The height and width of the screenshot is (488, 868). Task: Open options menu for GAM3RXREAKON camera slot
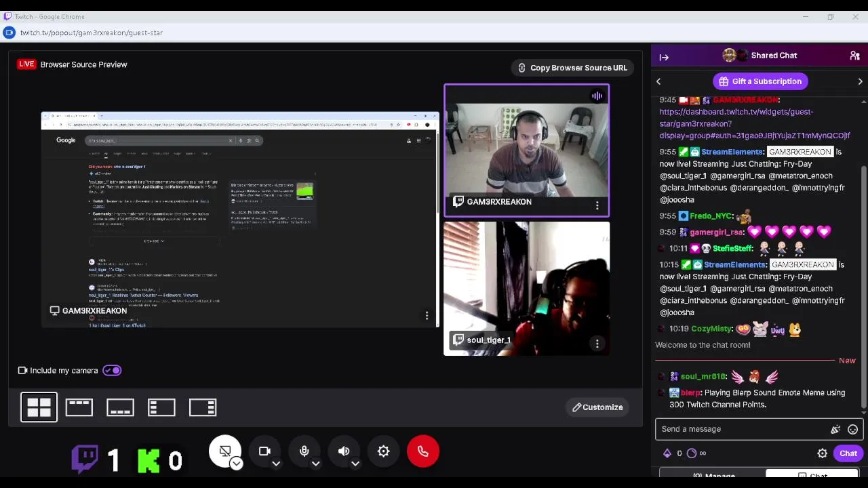(597, 205)
